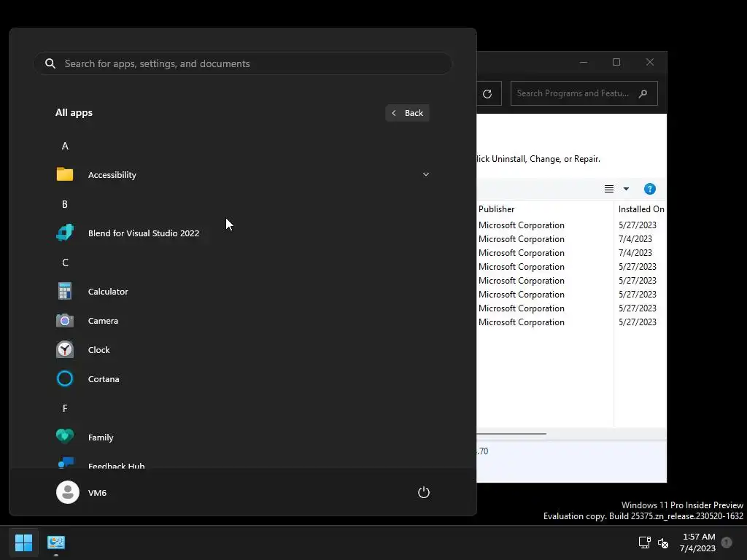Open the notification bell in taskbar

[727, 542]
